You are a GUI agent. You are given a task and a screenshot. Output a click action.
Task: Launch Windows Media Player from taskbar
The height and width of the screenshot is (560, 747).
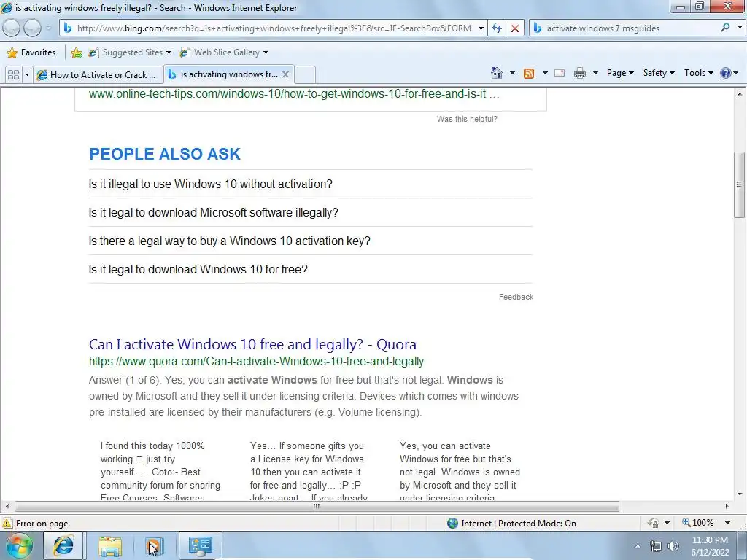coord(155,545)
